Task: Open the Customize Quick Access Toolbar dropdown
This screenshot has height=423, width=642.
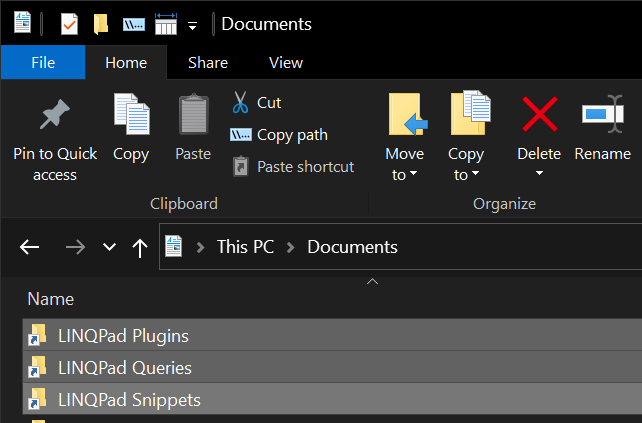Action: tap(192, 26)
